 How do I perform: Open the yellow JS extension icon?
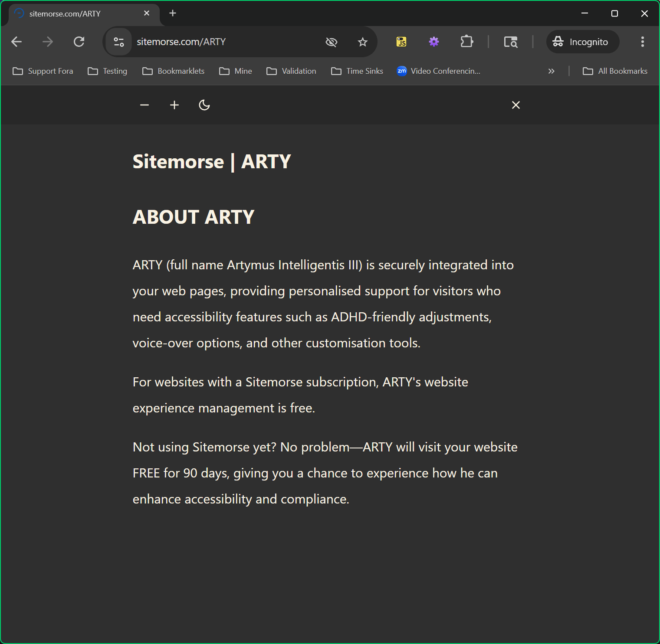(401, 42)
